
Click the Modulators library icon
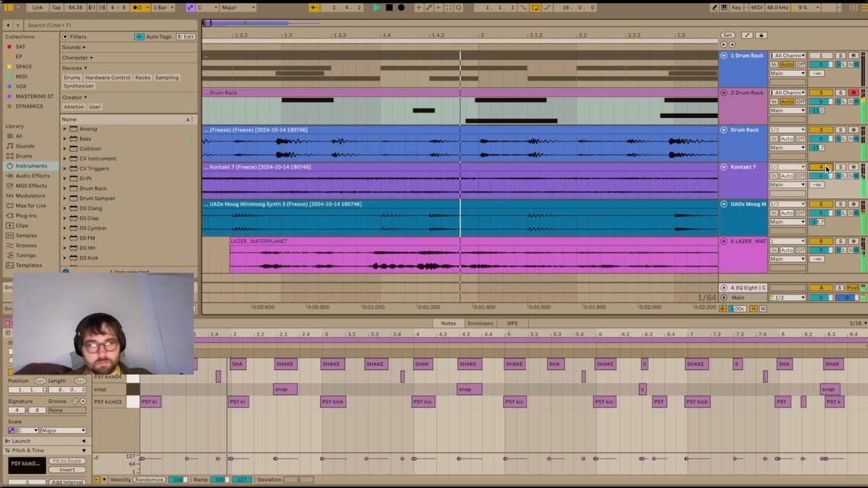(x=9, y=196)
